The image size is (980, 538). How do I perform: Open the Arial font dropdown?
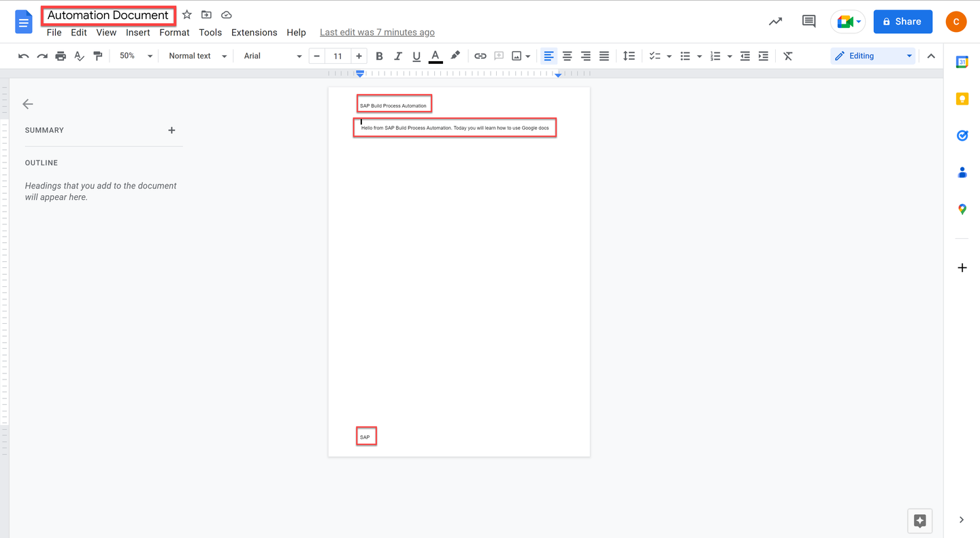point(272,56)
